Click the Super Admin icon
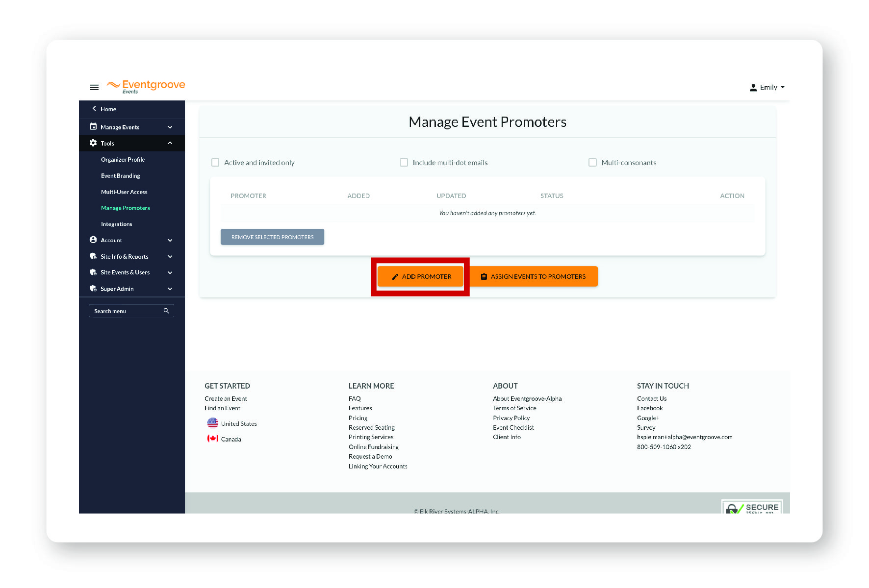This screenshot has height=588, width=869. [93, 289]
